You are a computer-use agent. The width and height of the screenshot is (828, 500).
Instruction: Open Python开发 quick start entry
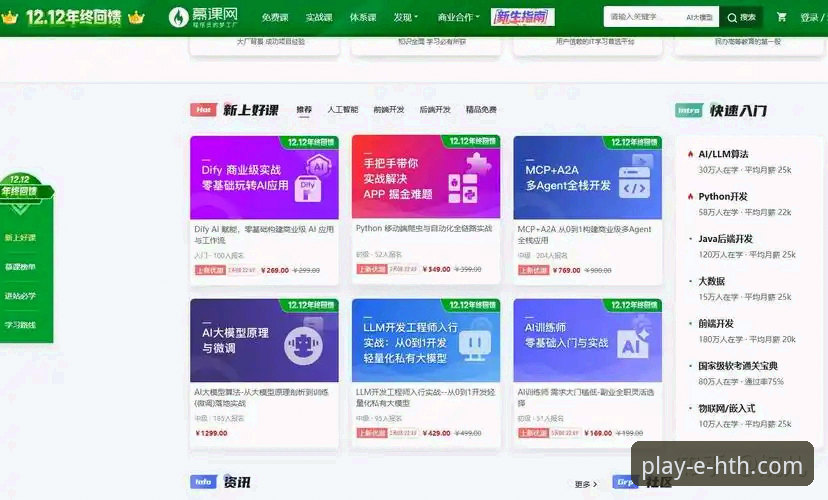[x=723, y=196]
